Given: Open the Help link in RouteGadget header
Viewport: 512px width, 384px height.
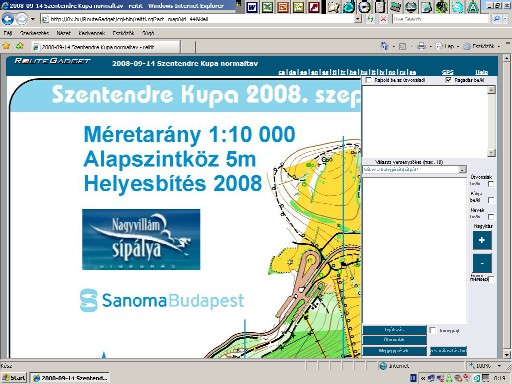Looking at the screenshot, I should (x=482, y=72).
